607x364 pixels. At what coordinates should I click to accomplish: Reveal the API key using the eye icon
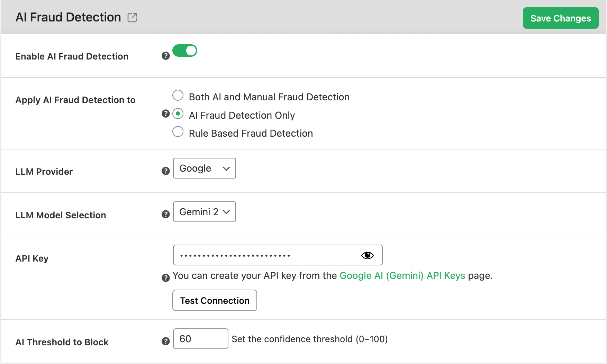click(368, 255)
